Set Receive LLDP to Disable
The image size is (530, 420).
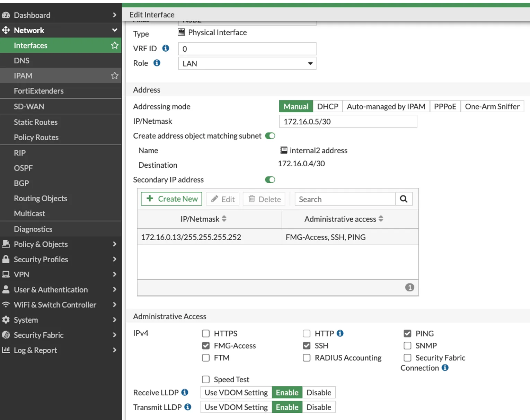click(x=319, y=392)
